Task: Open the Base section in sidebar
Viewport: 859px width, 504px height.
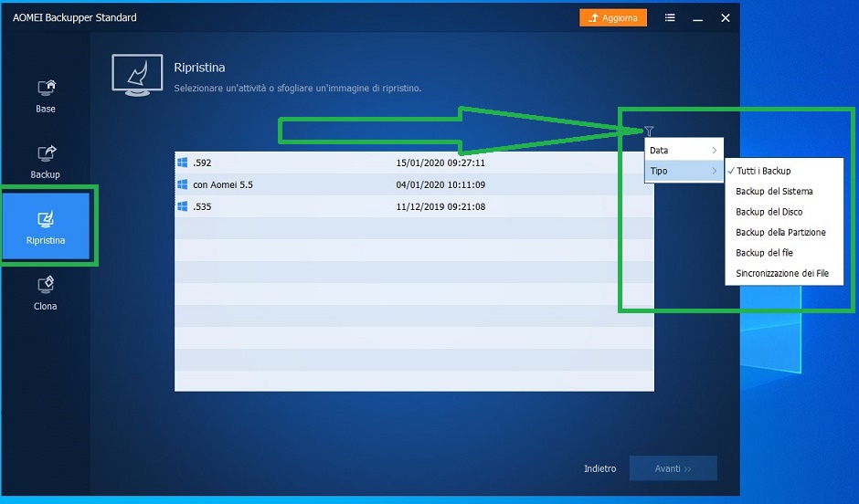Action: pos(46,96)
